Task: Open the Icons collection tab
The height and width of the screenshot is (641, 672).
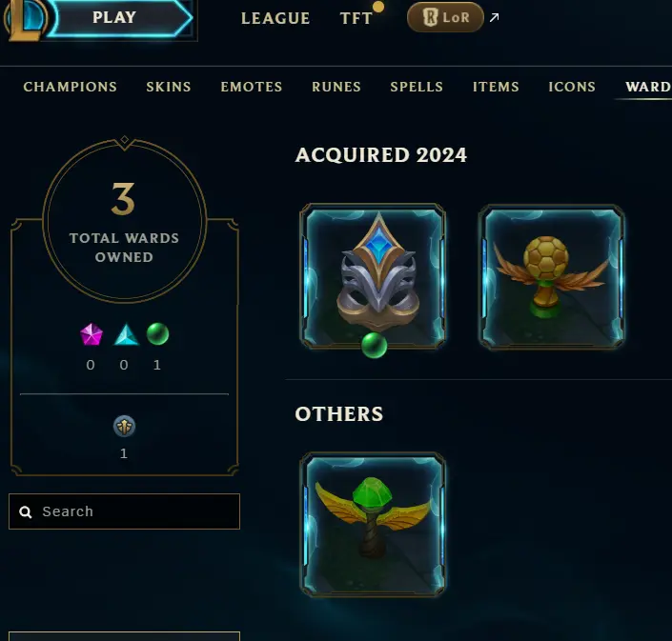Action: pyautogui.click(x=572, y=87)
